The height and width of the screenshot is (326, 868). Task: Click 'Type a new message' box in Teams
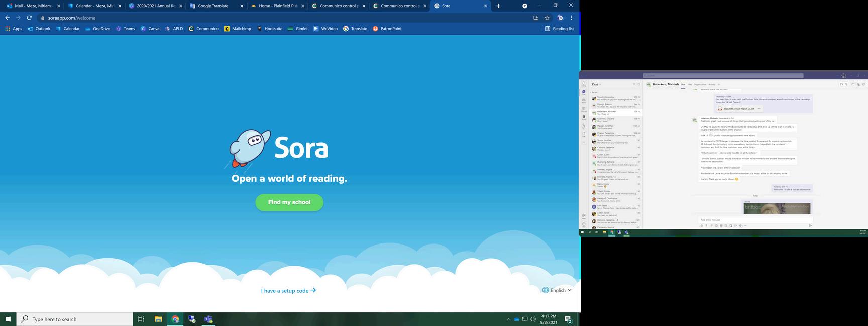755,220
